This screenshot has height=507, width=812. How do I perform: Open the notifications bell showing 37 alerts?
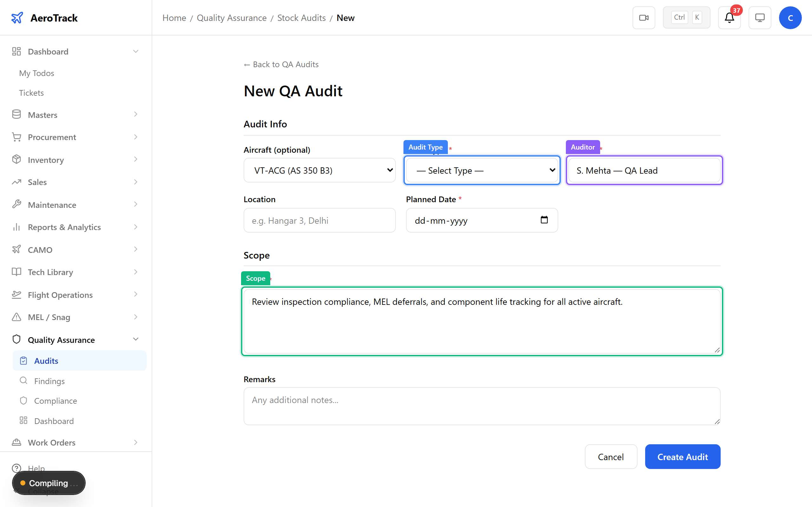pyautogui.click(x=729, y=17)
